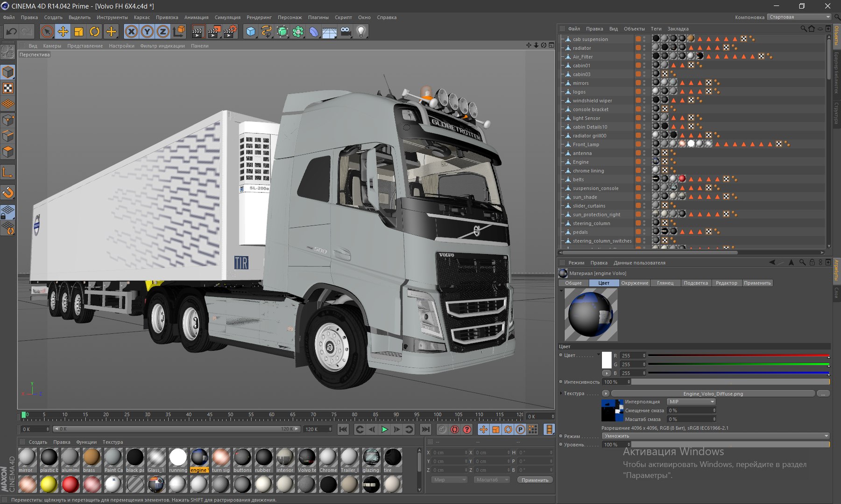Toggle X axis lock

coord(131,32)
